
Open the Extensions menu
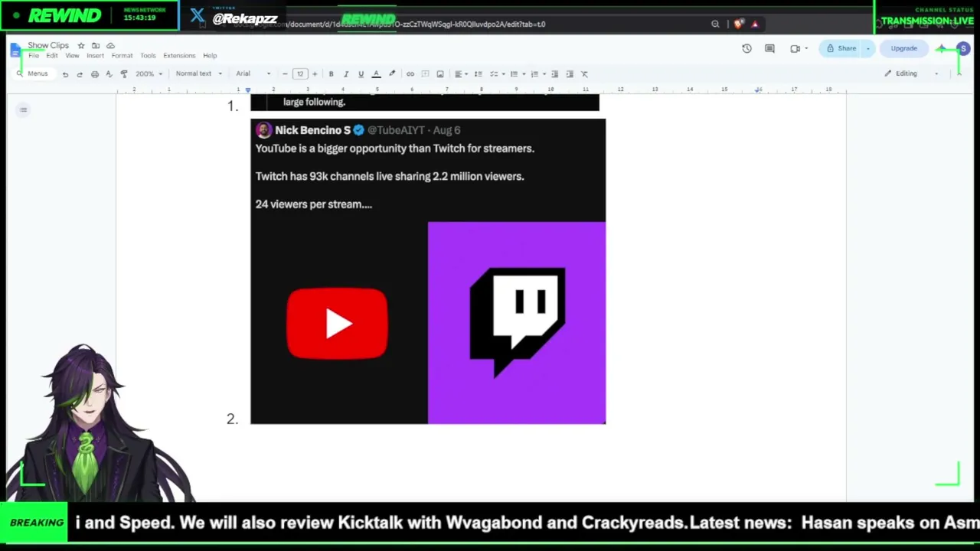click(179, 56)
